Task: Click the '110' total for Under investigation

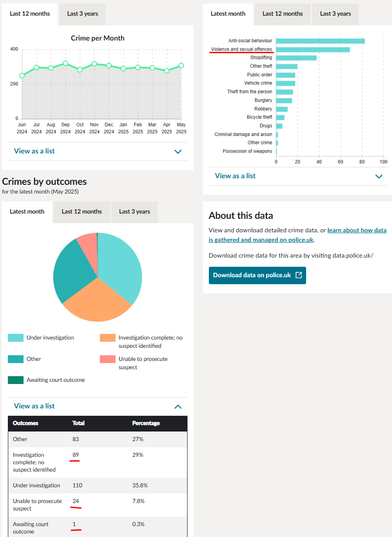Action: pos(77,486)
